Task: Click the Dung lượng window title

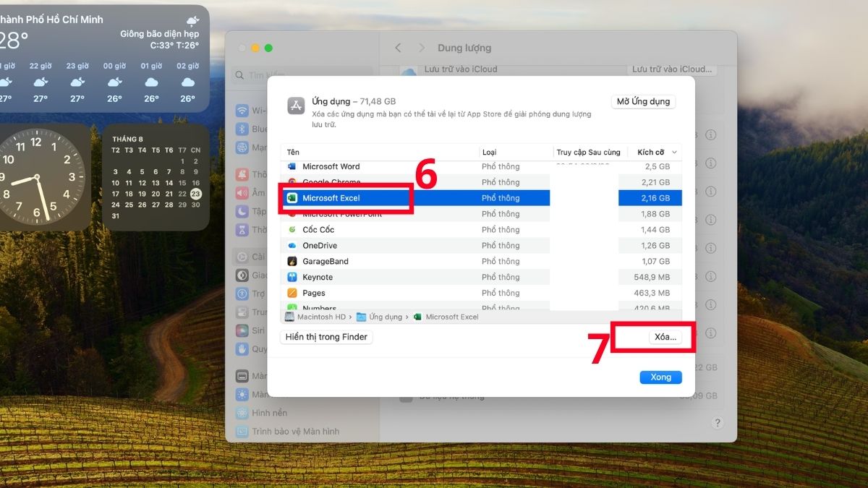Action: click(464, 48)
